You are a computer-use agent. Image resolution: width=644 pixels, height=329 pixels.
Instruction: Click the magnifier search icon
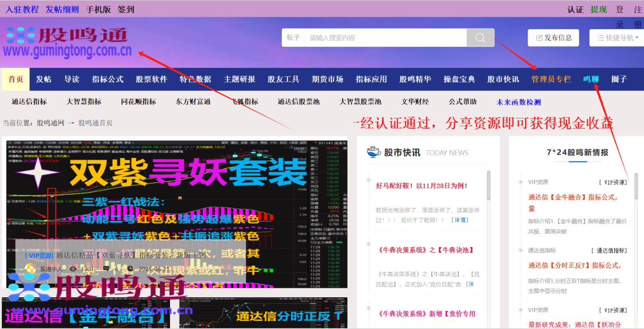[x=480, y=37]
